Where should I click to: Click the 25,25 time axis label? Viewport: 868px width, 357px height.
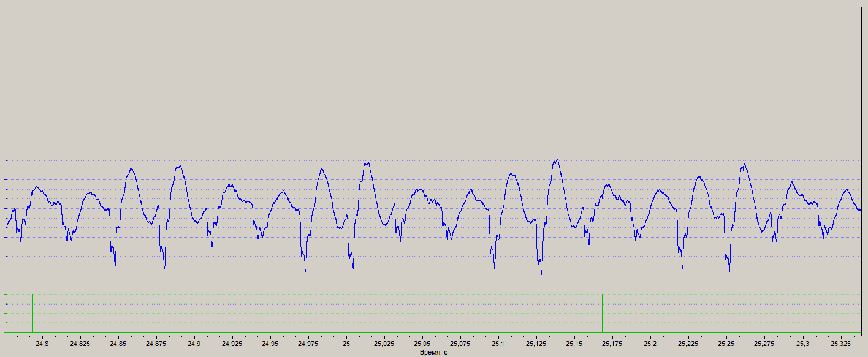(726, 344)
